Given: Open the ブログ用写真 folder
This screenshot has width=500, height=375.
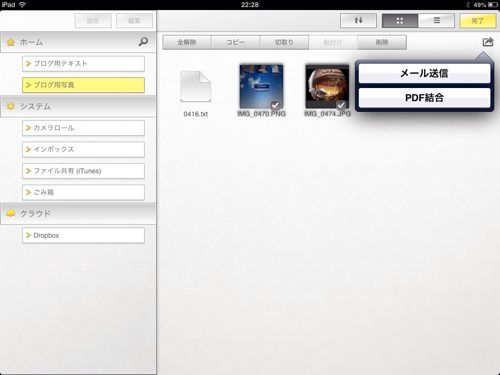Looking at the screenshot, I should (83, 85).
